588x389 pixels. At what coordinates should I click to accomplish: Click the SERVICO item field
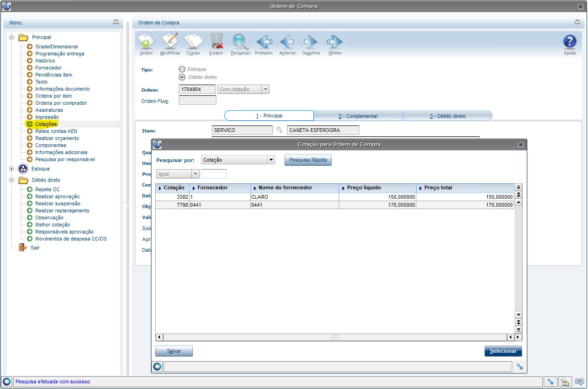point(242,130)
